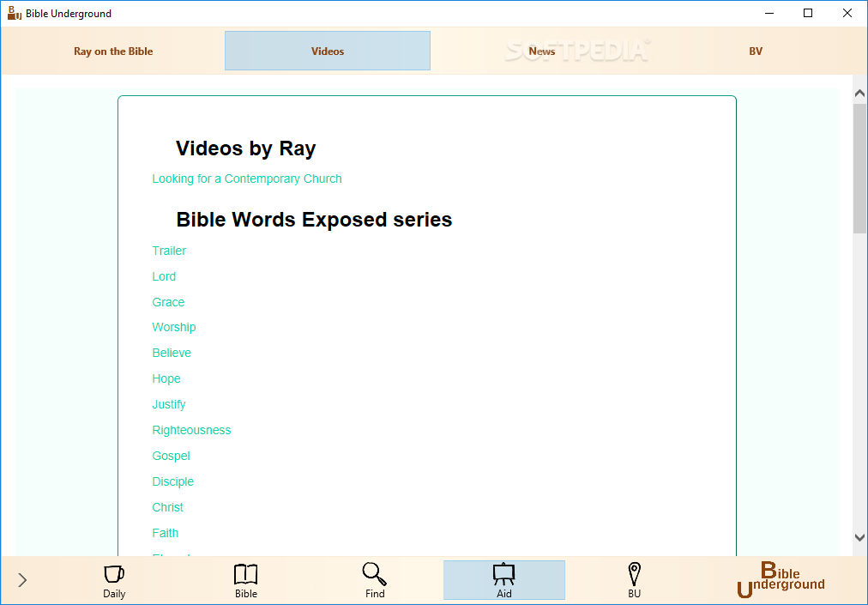Expand the bottom navigation chevron arrow

click(22, 580)
